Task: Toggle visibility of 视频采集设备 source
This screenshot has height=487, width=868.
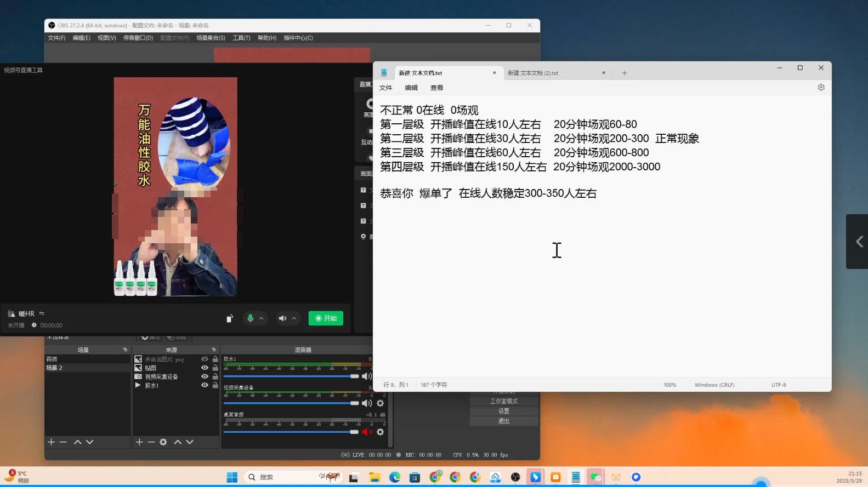Action: [x=205, y=377]
